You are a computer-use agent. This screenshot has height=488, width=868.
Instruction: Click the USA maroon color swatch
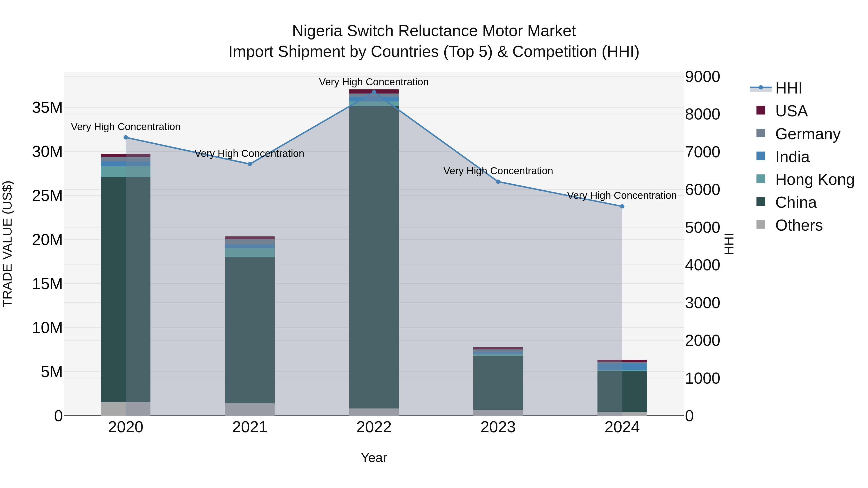(760, 110)
